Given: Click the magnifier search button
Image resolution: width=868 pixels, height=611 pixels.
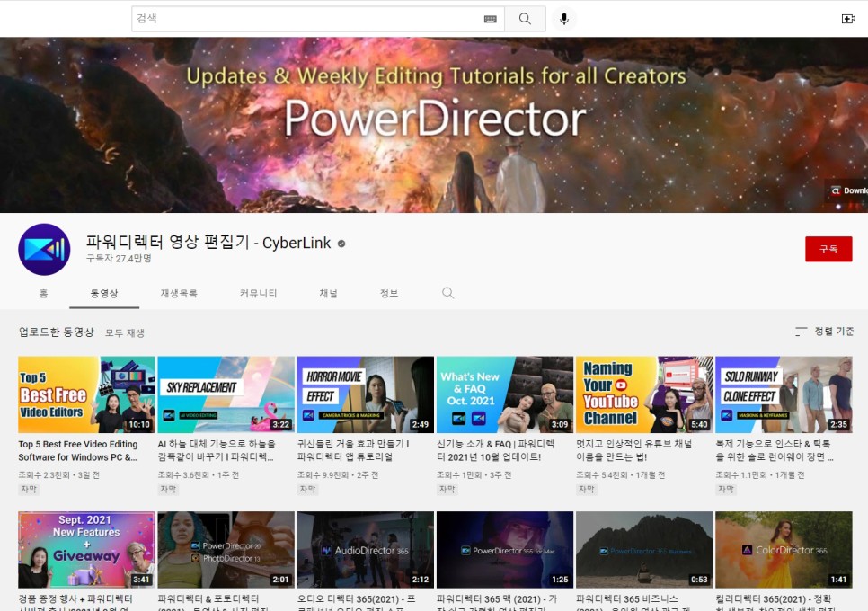Looking at the screenshot, I should [x=525, y=19].
